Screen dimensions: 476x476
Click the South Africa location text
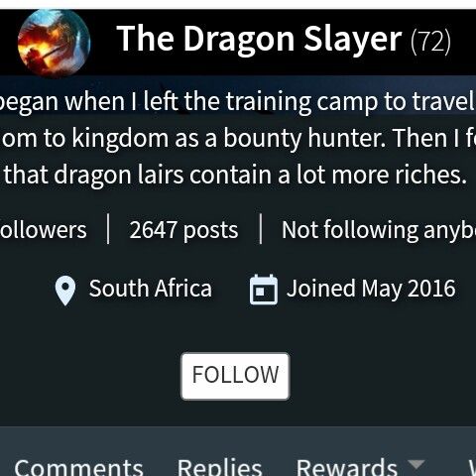point(151,289)
